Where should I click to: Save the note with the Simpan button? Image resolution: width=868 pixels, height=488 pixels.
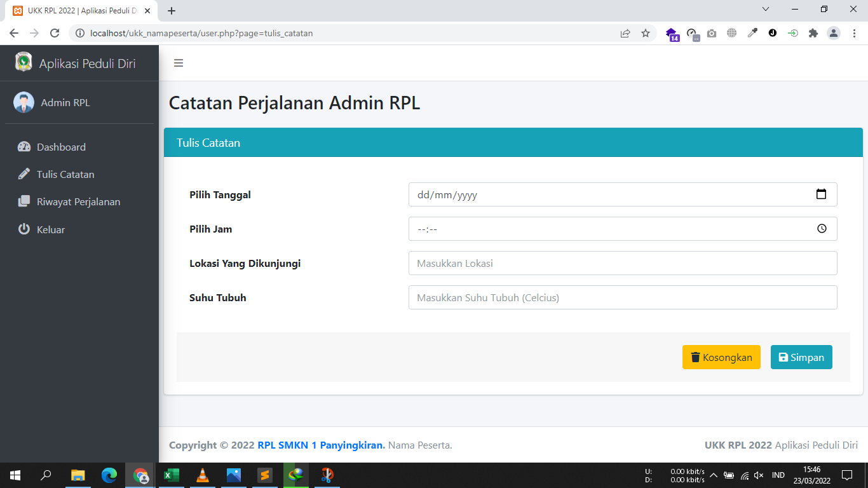coord(801,357)
